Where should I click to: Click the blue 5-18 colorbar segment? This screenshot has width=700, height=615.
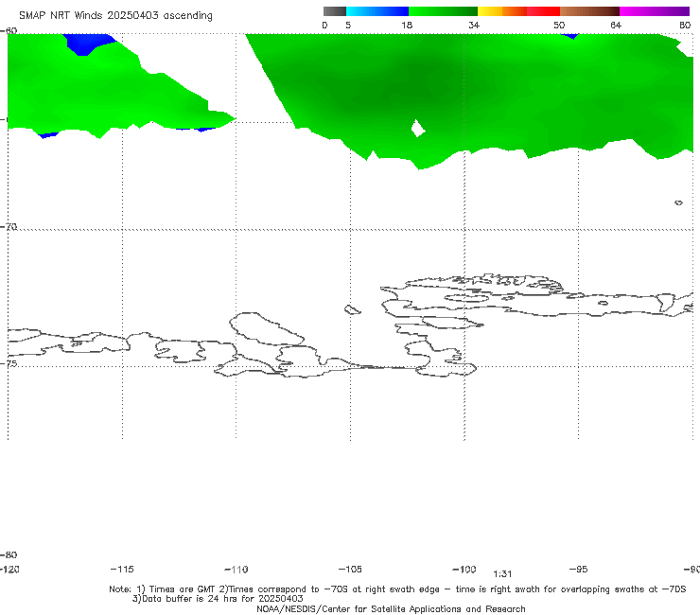click(x=377, y=11)
